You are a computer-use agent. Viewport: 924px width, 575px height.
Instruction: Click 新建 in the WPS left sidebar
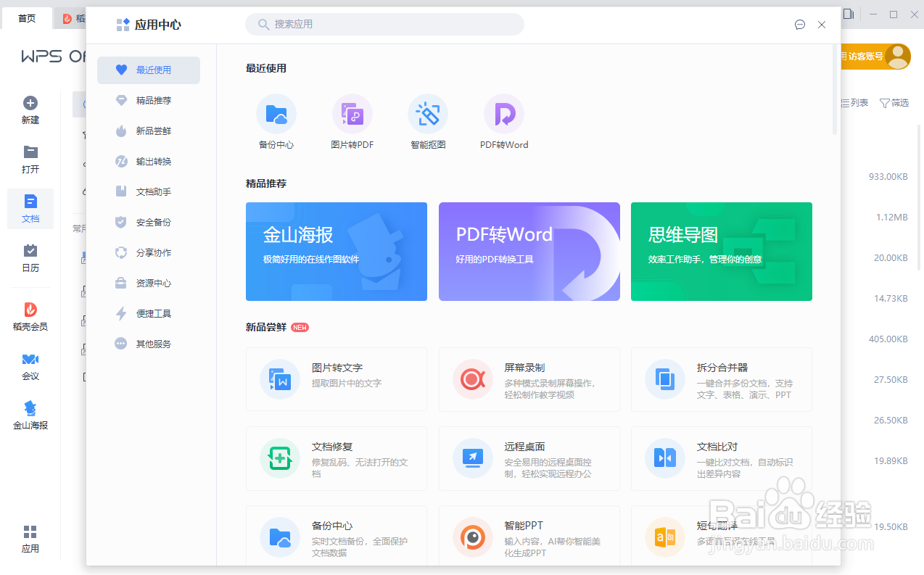(30, 110)
